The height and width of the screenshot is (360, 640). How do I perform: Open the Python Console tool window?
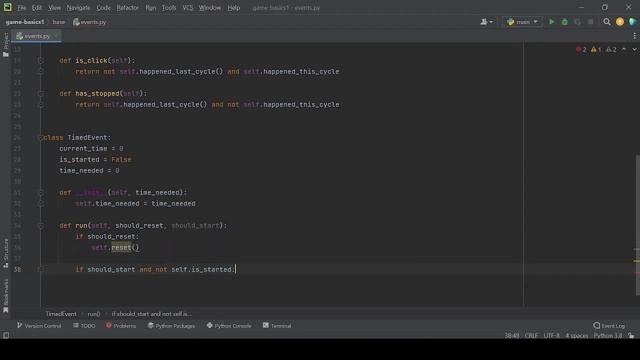[x=229, y=326]
